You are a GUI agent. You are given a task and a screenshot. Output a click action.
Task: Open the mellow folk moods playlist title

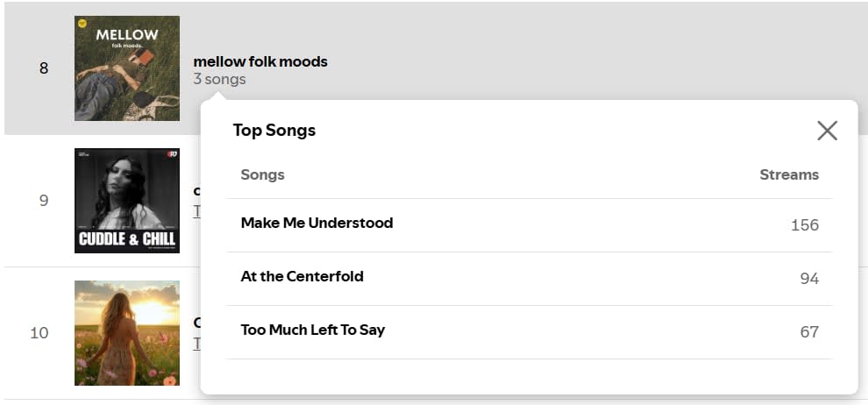click(260, 61)
